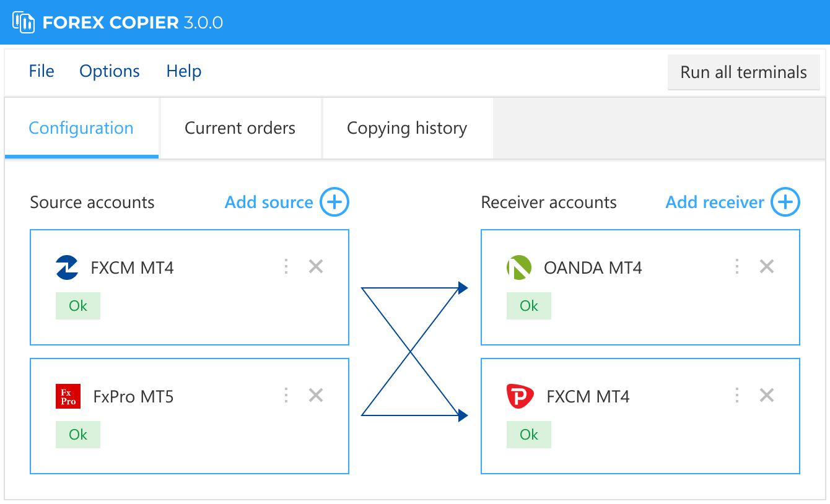This screenshot has height=504, width=830.
Task: Open the Options menu
Action: click(x=109, y=71)
